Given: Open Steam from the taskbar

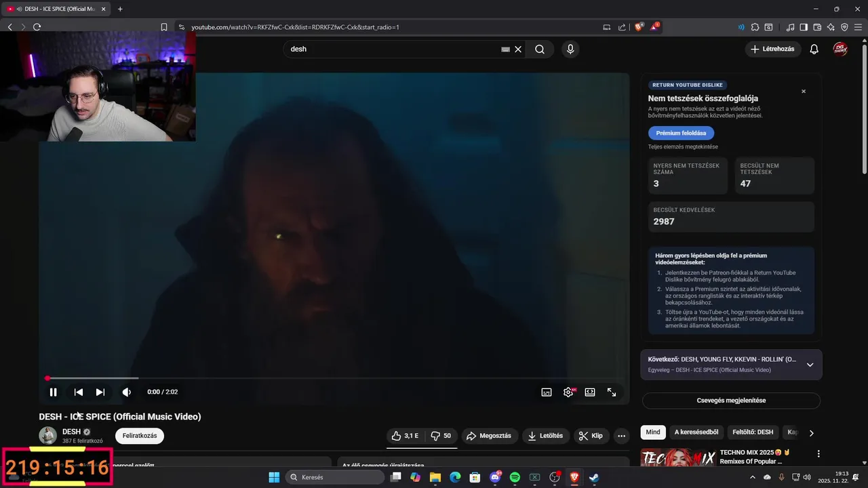Looking at the screenshot, I should [594, 477].
